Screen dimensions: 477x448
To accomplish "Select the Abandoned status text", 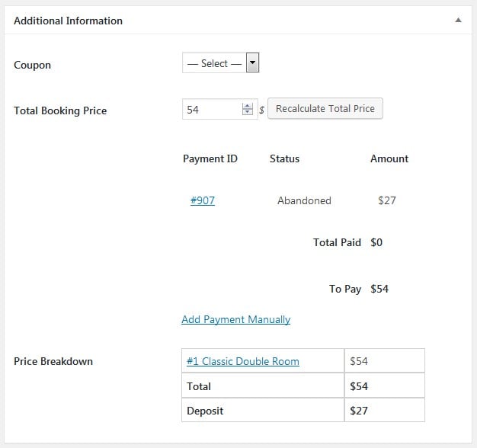I will click(304, 200).
